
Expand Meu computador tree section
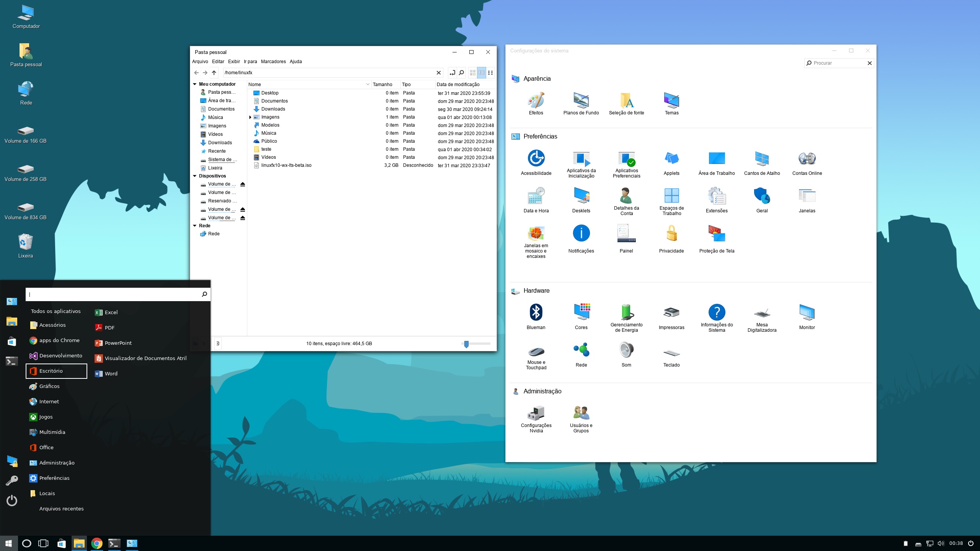(x=195, y=83)
